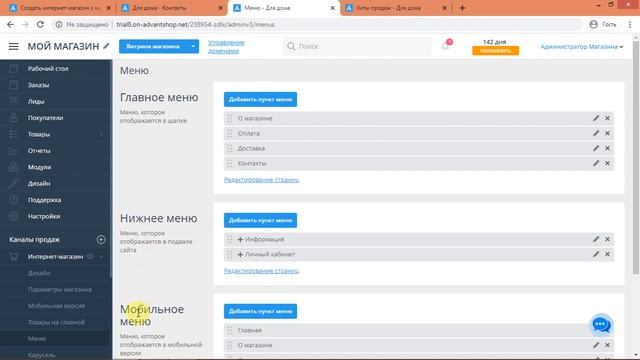The height and width of the screenshot is (360, 640).
Task: Edit the 'Информация' menu item
Action: [x=596, y=239]
